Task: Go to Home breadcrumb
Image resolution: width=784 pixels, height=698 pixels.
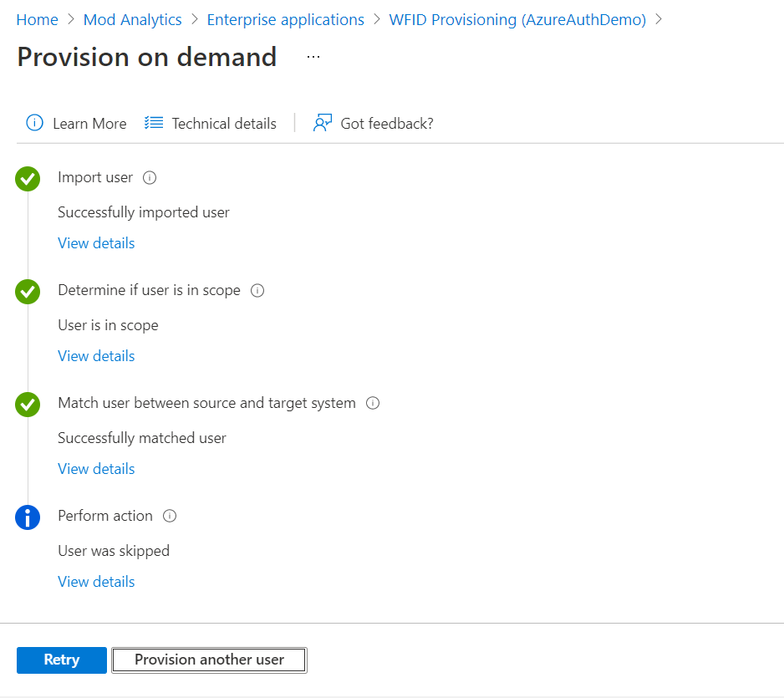Action: tap(37, 19)
